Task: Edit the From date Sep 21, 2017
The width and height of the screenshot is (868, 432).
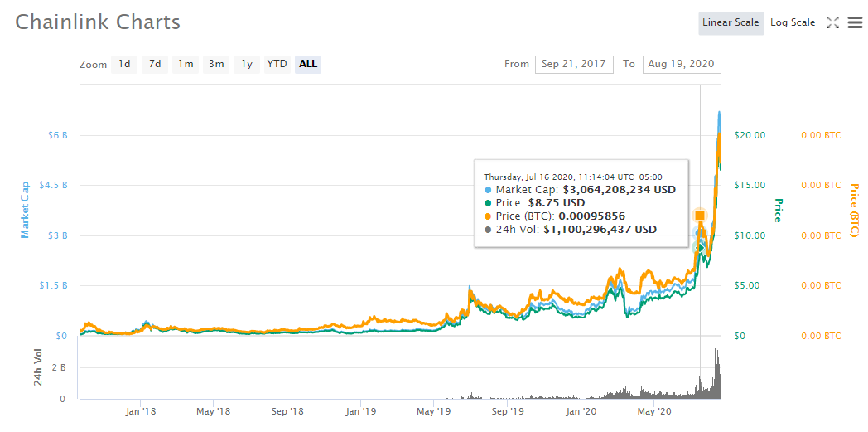Action: click(x=574, y=64)
